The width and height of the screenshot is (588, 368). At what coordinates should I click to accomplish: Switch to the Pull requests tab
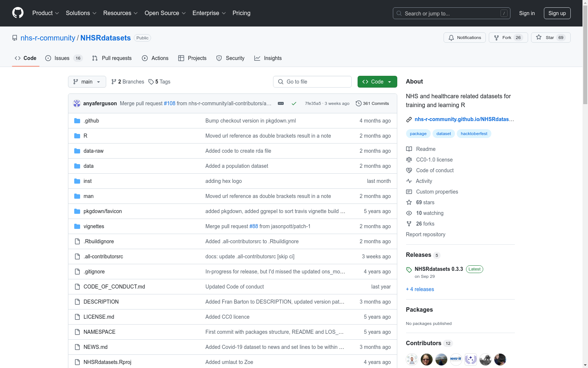(112, 58)
